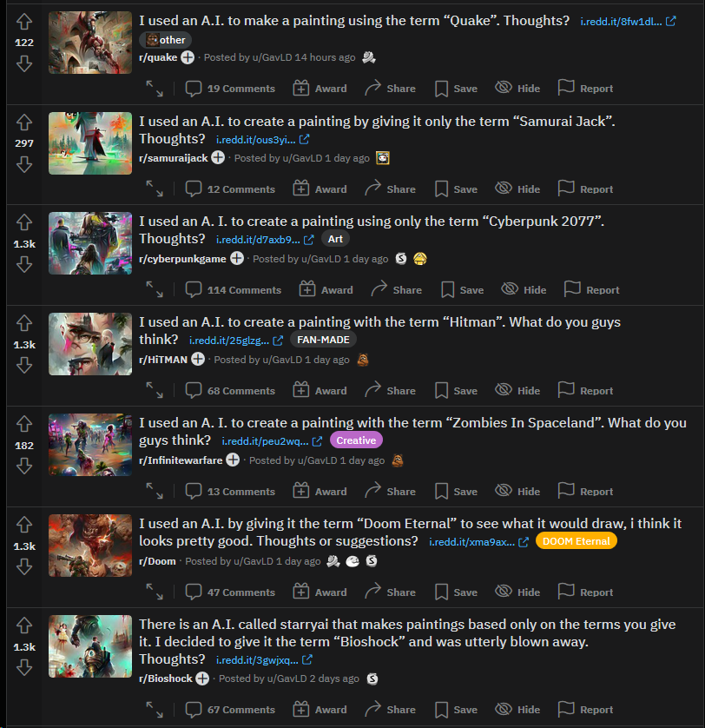Screen dimensions: 705x728
Task: Expand the Quake post preview
Action: tap(155, 89)
